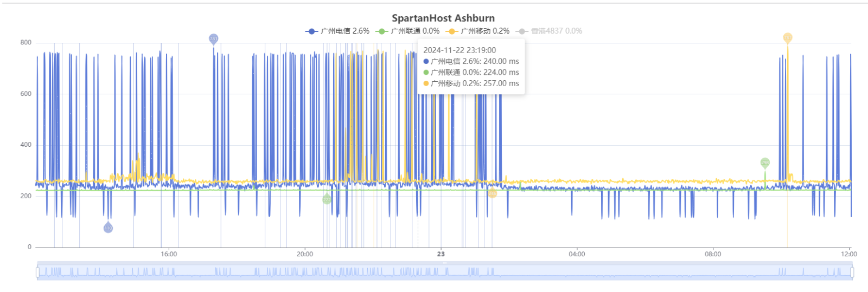Click the 04:00 x-axis time label
868x292 pixels.
tap(577, 254)
